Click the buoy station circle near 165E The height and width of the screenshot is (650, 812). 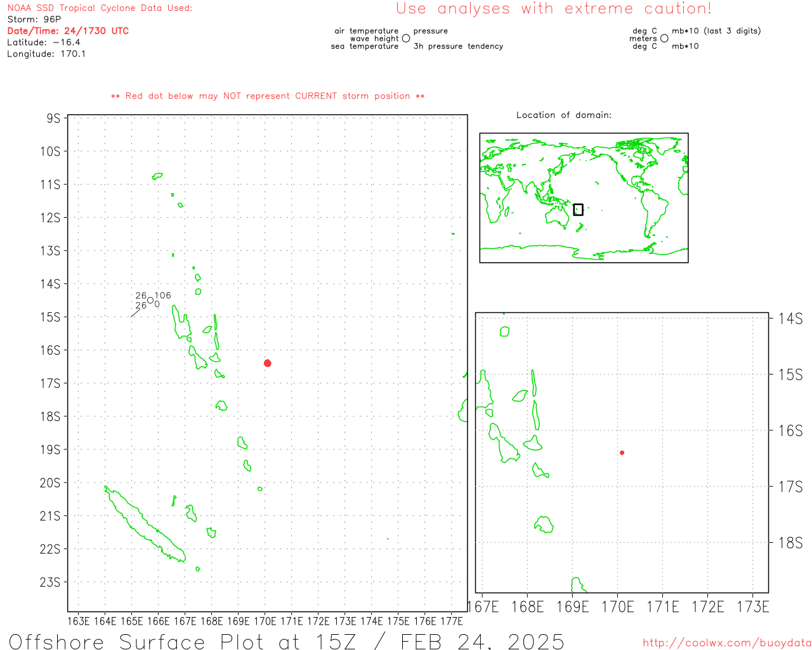150,300
